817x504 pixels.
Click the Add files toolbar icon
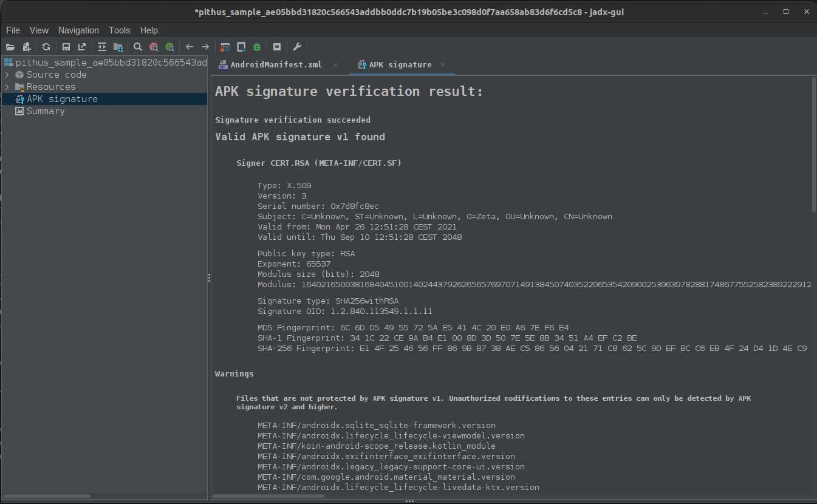coord(26,47)
